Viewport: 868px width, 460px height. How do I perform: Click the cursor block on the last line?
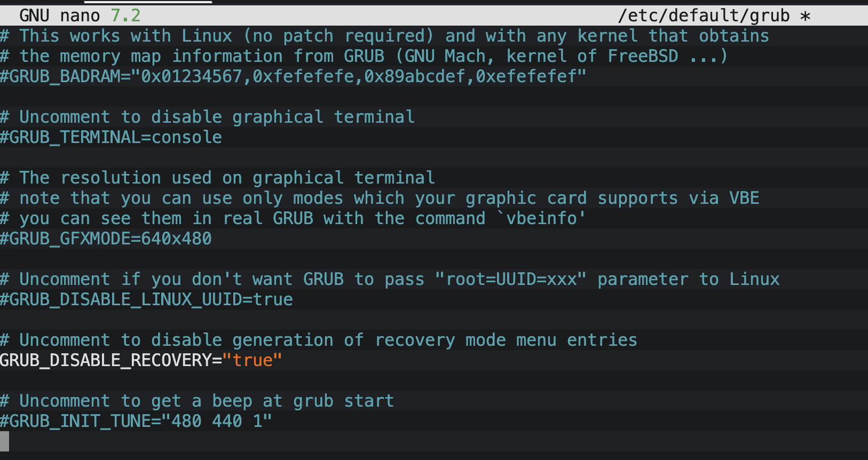[x=4, y=441]
